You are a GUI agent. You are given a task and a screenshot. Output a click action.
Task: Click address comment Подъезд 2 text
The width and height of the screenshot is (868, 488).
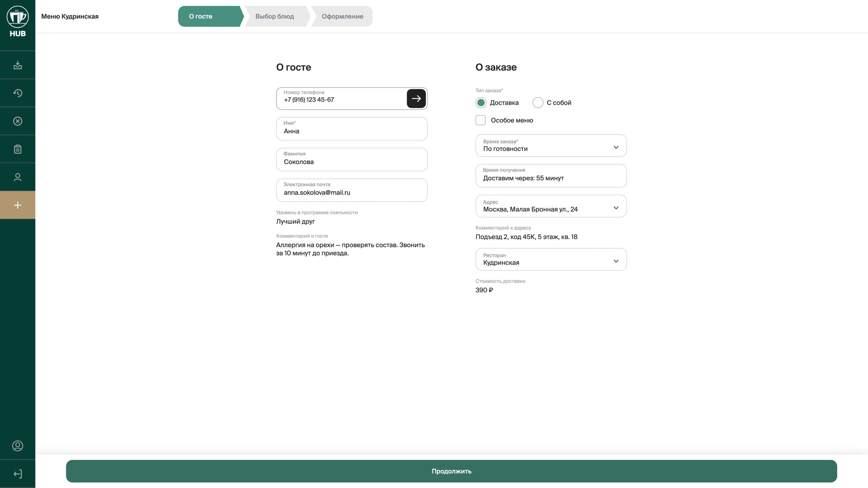click(526, 237)
